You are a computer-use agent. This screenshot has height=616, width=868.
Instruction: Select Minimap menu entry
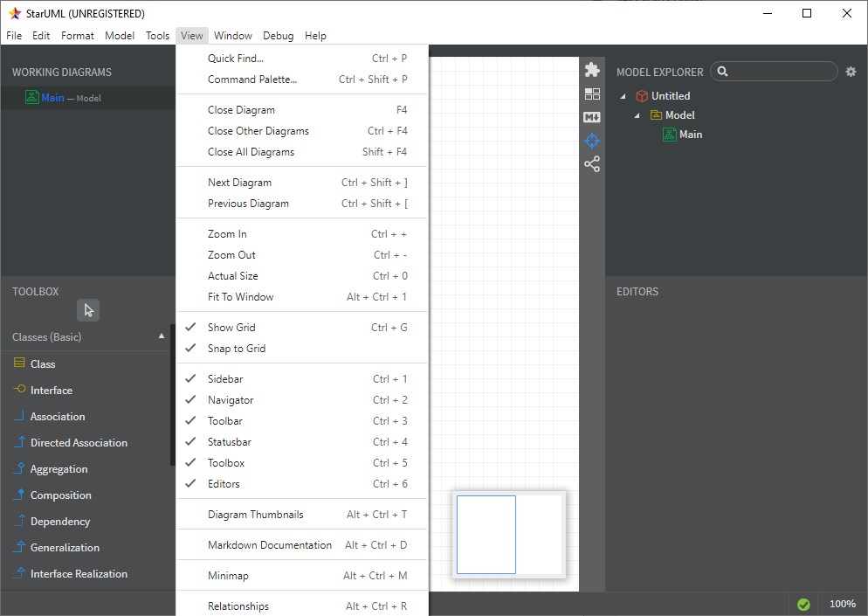302,576
